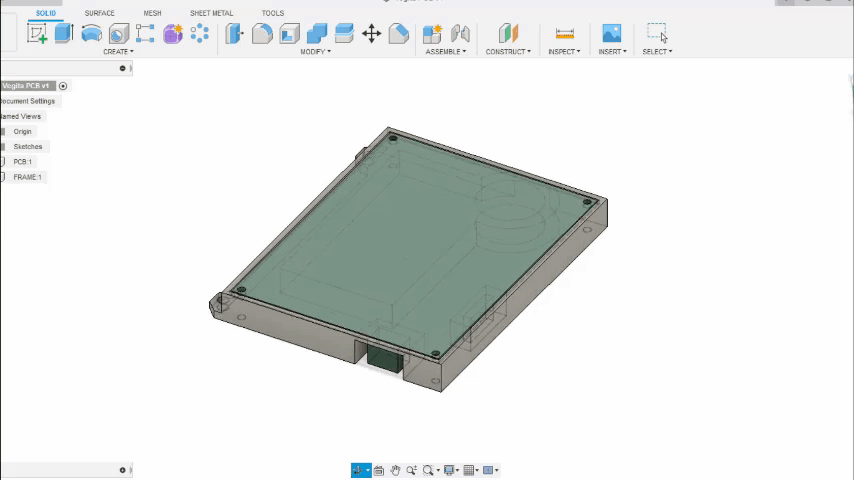Click the dark green USB connector on model

pyautogui.click(x=385, y=360)
